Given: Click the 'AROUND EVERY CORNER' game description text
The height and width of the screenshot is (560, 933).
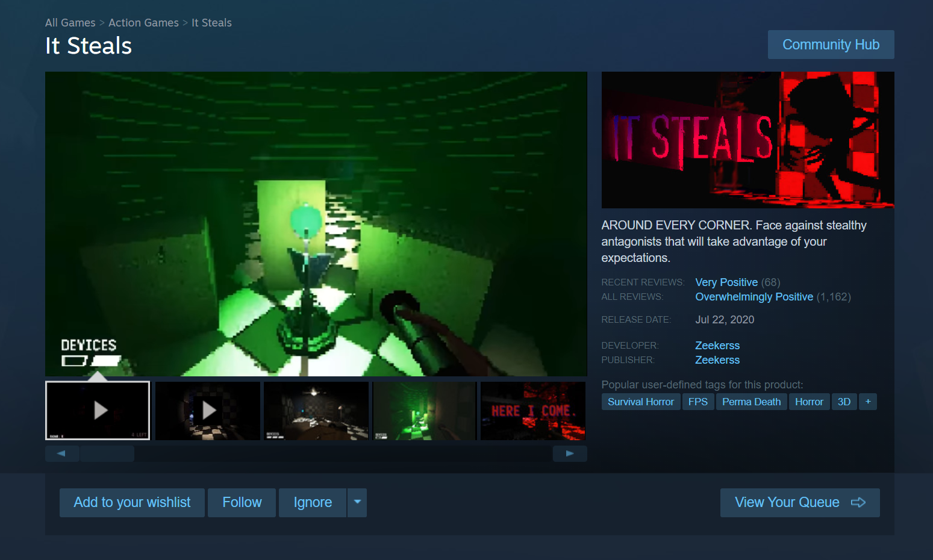Looking at the screenshot, I should [734, 241].
